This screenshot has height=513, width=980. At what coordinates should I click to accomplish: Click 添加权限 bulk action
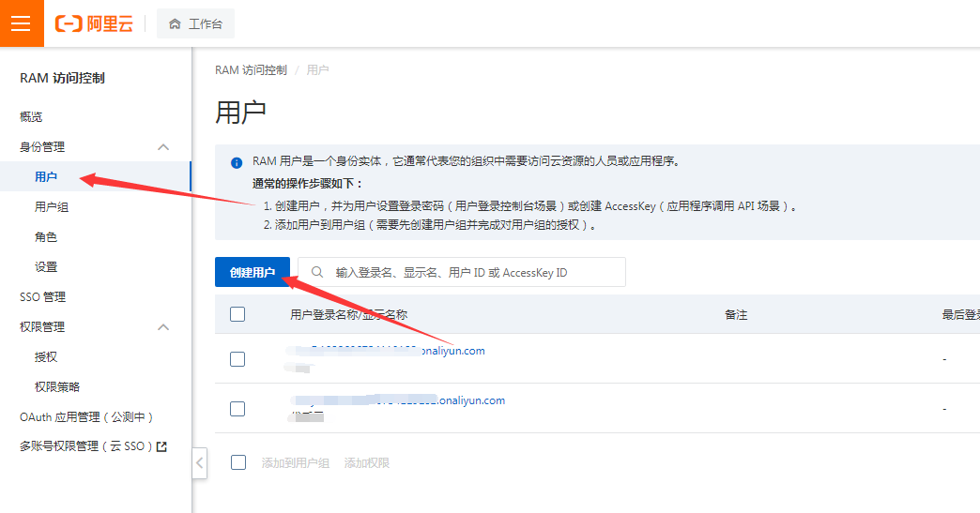click(x=367, y=462)
